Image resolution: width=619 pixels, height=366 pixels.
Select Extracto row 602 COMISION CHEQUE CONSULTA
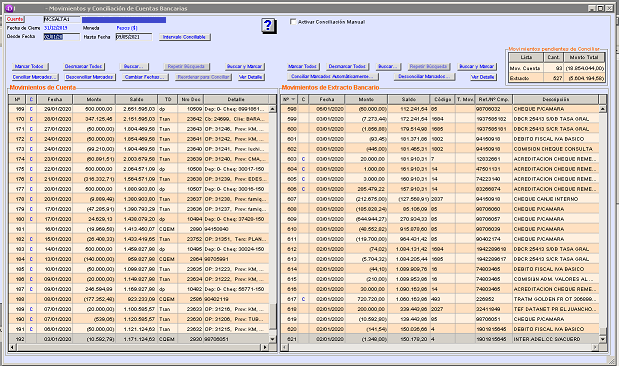440,149
